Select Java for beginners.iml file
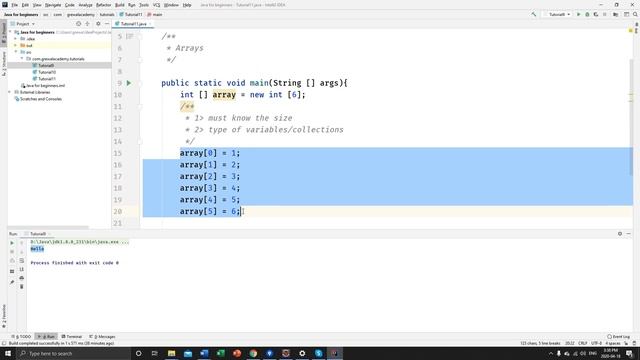This screenshot has height=360, width=640. coord(43,86)
